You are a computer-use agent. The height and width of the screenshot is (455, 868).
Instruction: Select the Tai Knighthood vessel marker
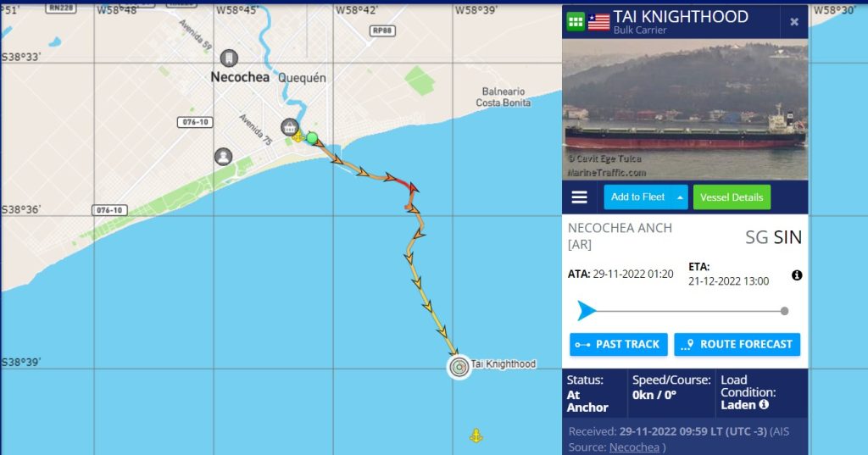[459, 366]
